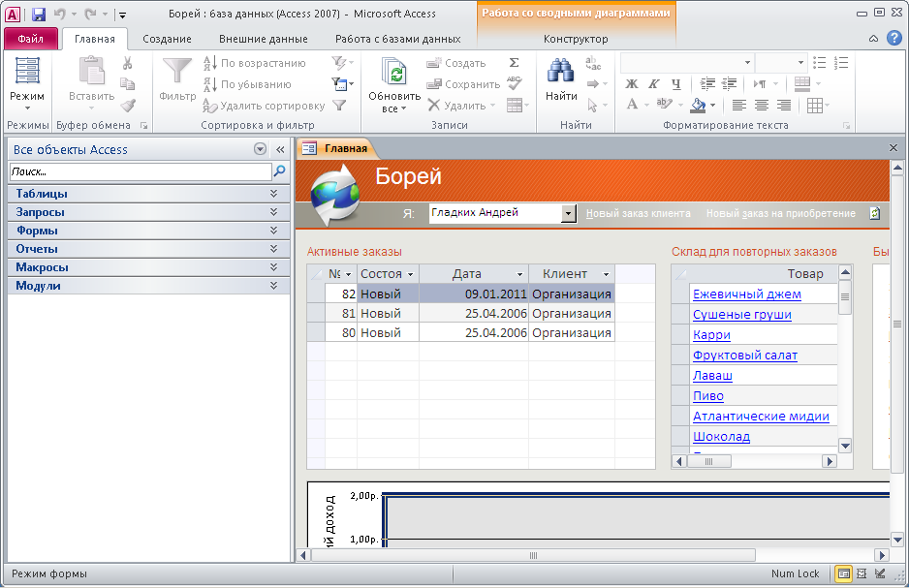Click the numbered list icon
The width and height of the screenshot is (909, 588).
(x=841, y=63)
